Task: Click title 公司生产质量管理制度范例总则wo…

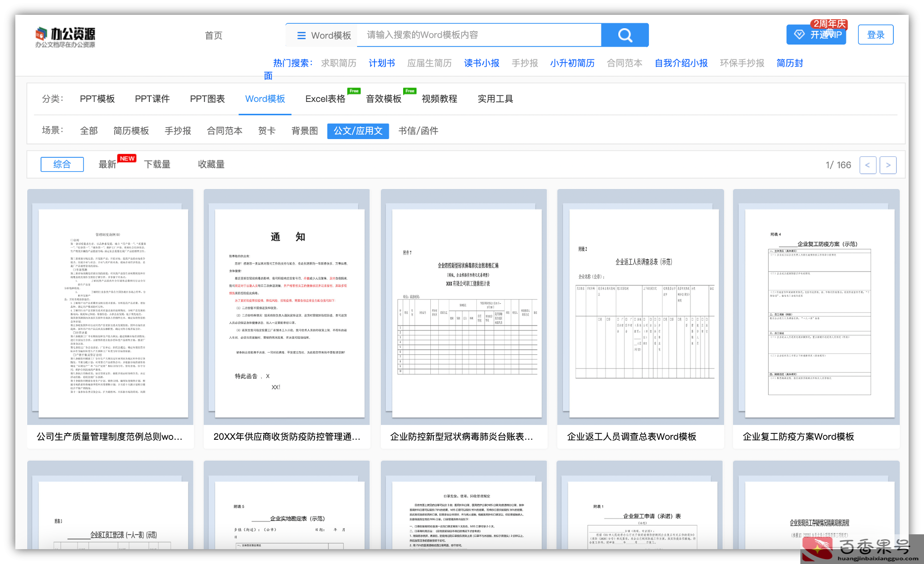Action: click(x=110, y=437)
